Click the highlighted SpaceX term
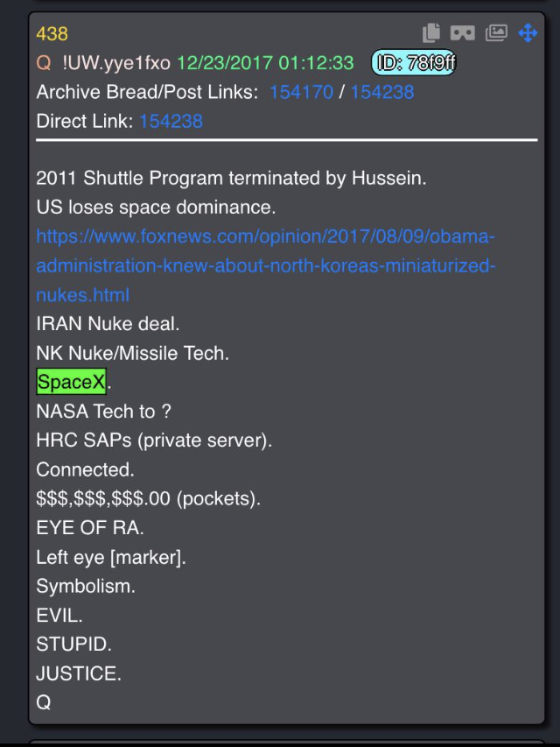Image resolution: width=560 pixels, height=747 pixels. (71, 382)
